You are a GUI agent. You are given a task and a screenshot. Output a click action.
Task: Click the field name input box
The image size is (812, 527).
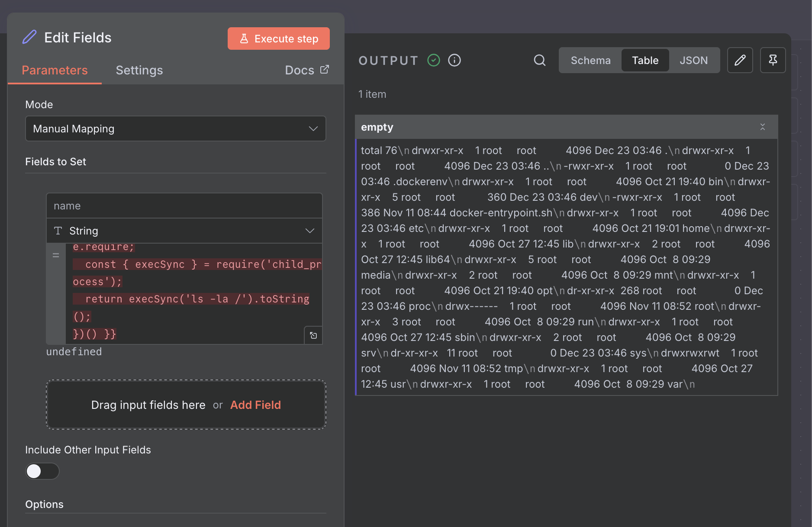(x=184, y=206)
